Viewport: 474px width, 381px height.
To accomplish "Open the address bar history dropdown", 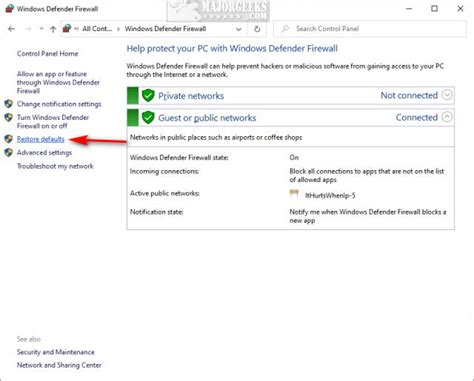I will pos(239,29).
